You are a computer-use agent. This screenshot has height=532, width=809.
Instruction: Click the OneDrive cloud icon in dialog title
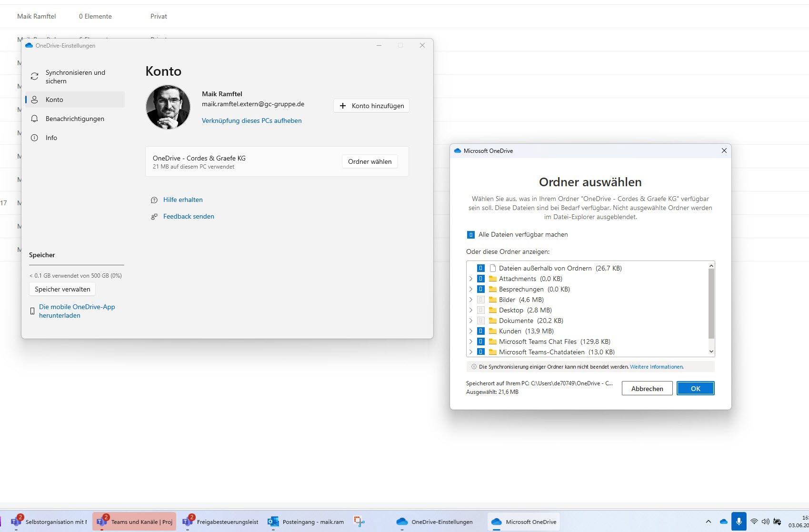click(458, 151)
